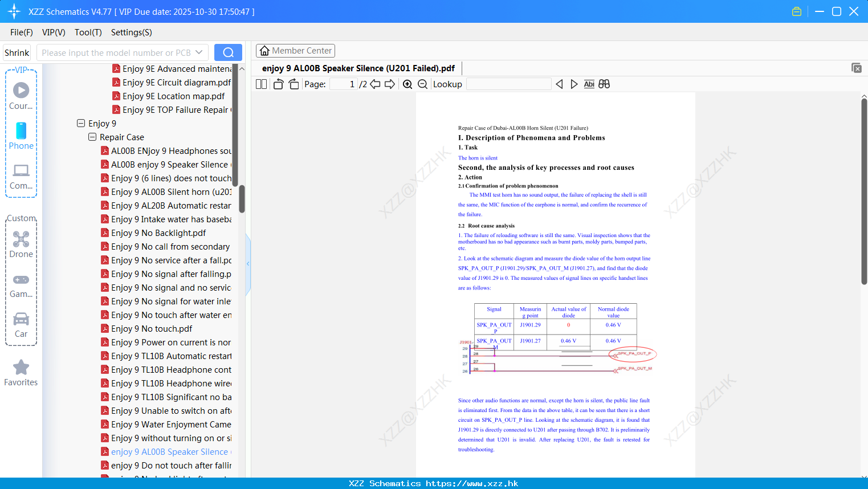Collapse the left panel via splitter handle
Image resolution: width=868 pixels, height=489 pixels.
pos(248,264)
